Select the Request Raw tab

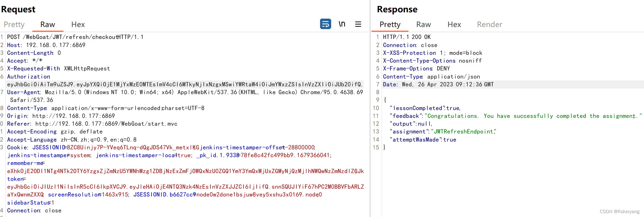click(48, 24)
